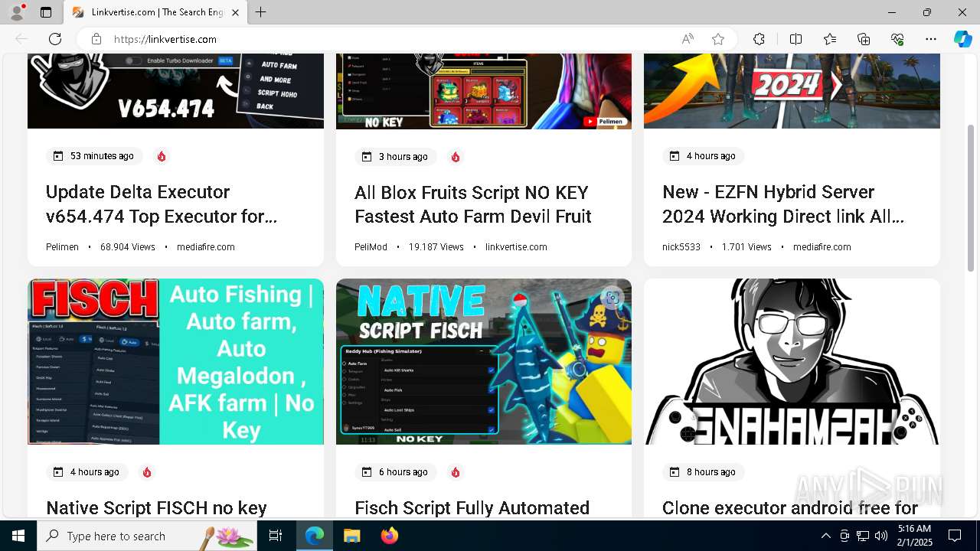980x551 pixels.
Task: Open Read aloud icon in address bar
Action: pyautogui.click(x=688, y=39)
